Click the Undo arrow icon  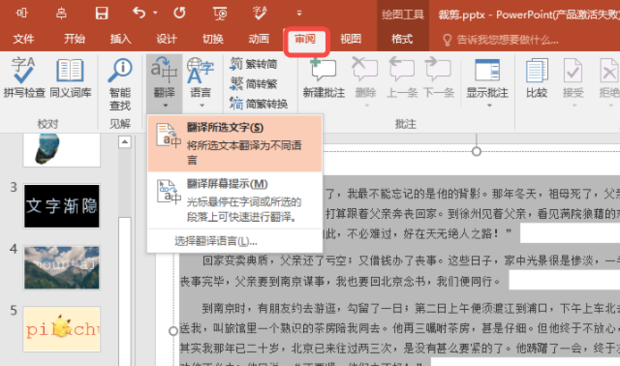coord(139,13)
